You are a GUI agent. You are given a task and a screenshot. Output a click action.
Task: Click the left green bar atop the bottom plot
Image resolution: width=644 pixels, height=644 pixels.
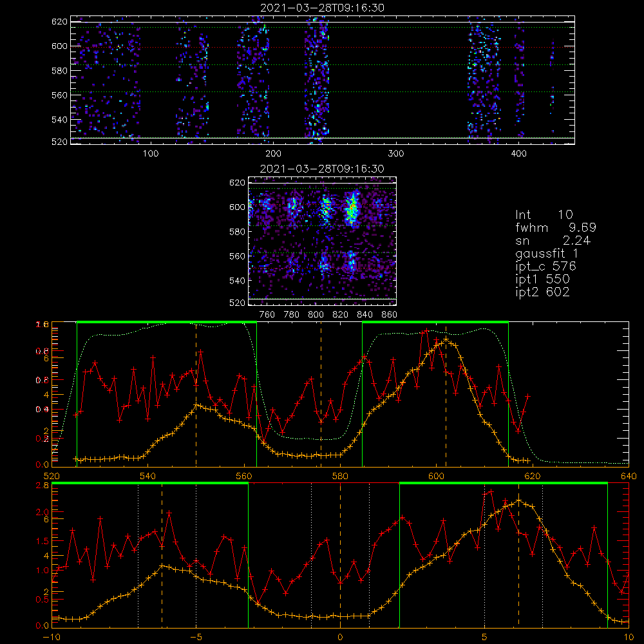pos(150,484)
